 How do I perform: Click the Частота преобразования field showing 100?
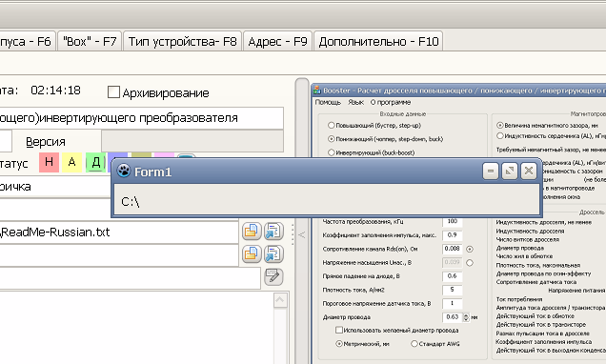(453, 221)
